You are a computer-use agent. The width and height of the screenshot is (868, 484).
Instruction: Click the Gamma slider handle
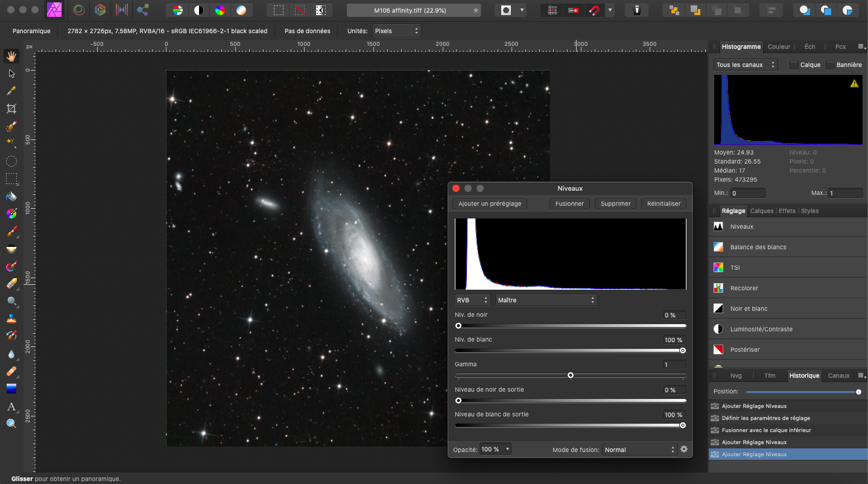571,375
